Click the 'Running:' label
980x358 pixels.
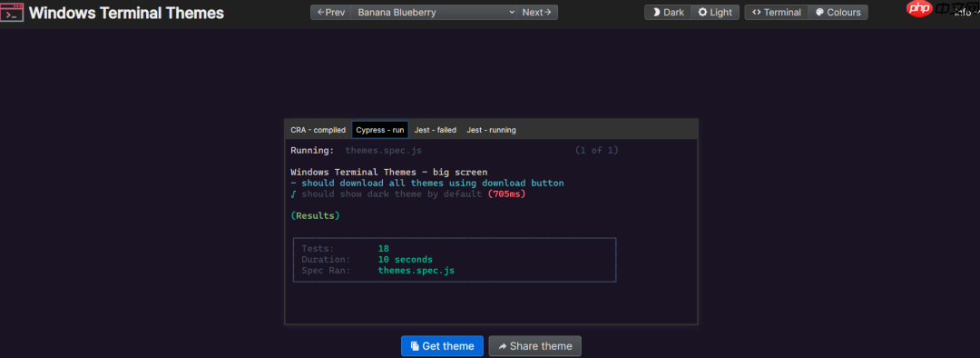pos(312,150)
